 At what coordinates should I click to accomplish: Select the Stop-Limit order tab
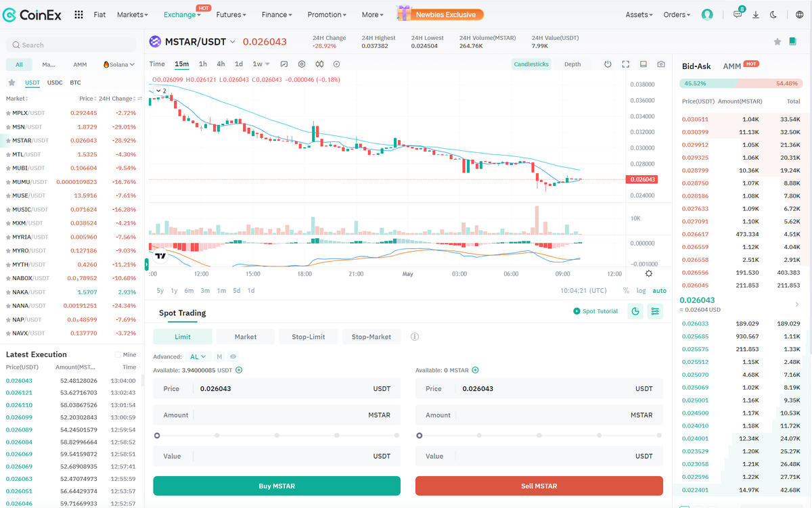pos(309,337)
